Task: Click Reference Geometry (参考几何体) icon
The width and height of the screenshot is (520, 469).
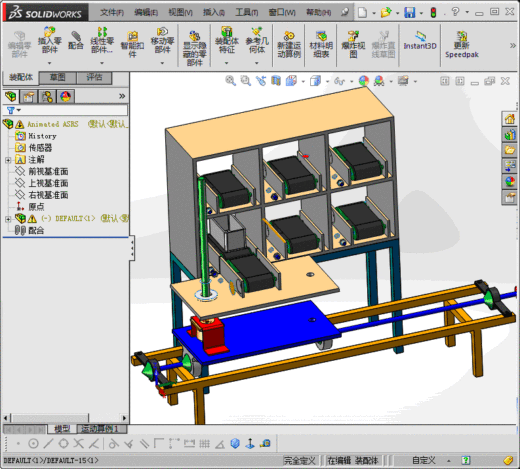Action: click(257, 41)
